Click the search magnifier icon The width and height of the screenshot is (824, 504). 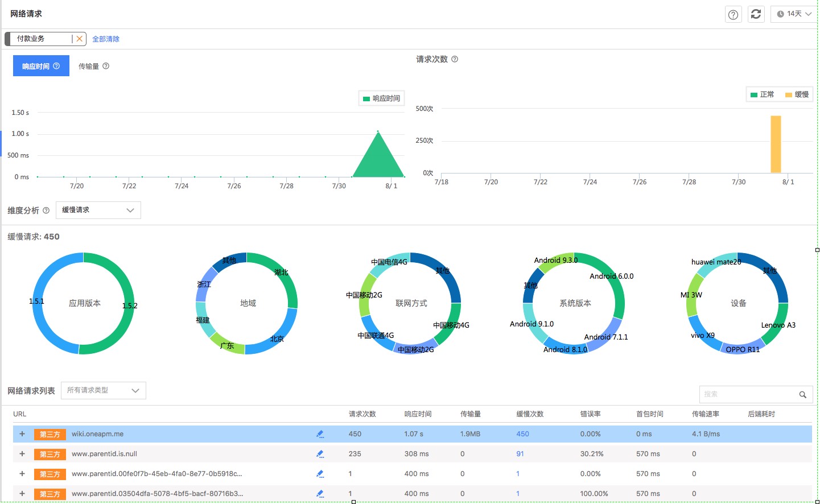click(x=803, y=395)
